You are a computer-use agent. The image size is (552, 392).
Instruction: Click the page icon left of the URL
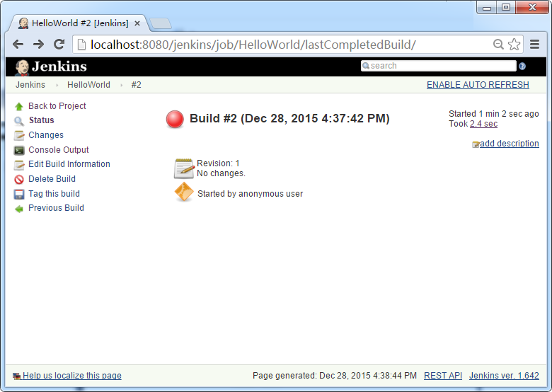pyautogui.click(x=81, y=45)
